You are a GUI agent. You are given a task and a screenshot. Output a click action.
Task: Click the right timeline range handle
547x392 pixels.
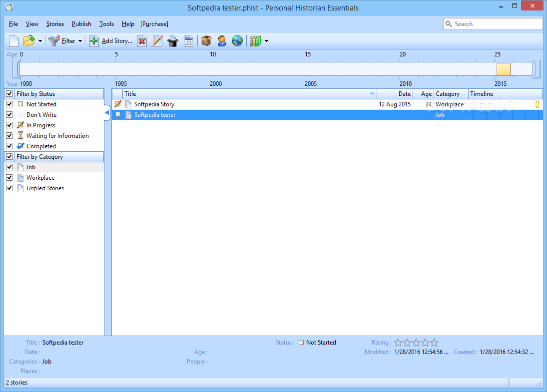tap(537, 69)
